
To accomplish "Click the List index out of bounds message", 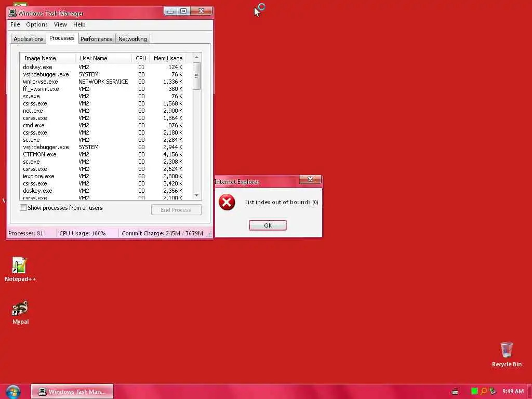I will [x=282, y=202].
